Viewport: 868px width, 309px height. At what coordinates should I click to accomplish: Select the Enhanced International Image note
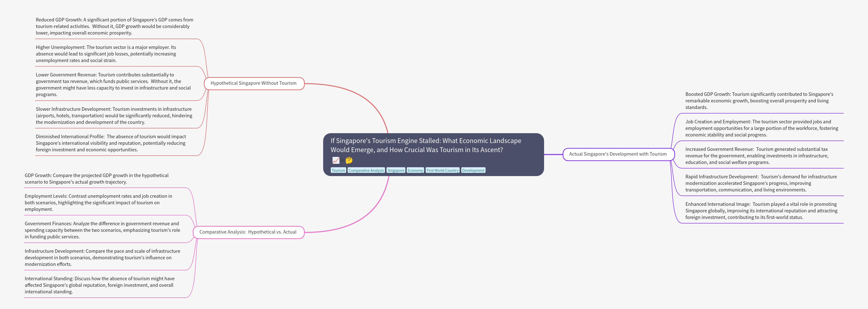point(761,211)
